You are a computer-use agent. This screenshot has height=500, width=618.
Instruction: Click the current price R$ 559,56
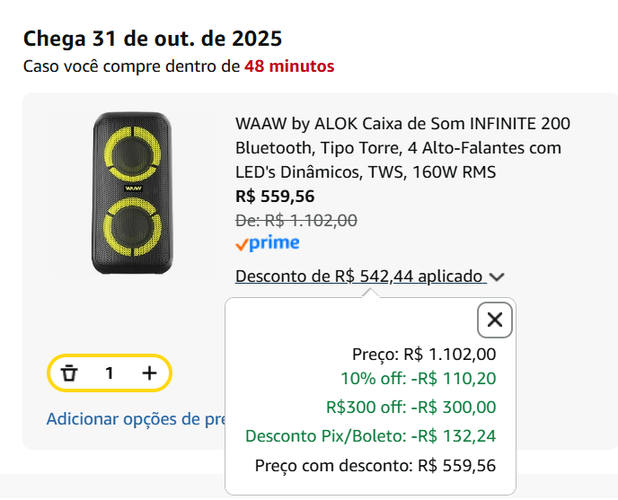(x=275, y=196)
